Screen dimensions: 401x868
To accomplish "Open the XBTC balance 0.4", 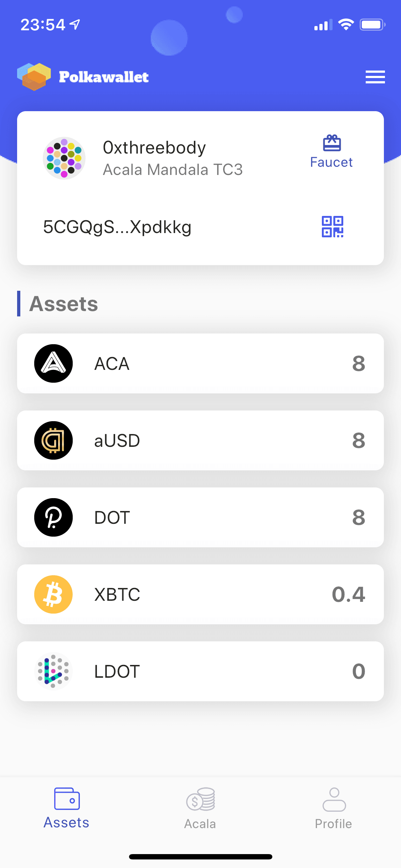I will (349, 594).
